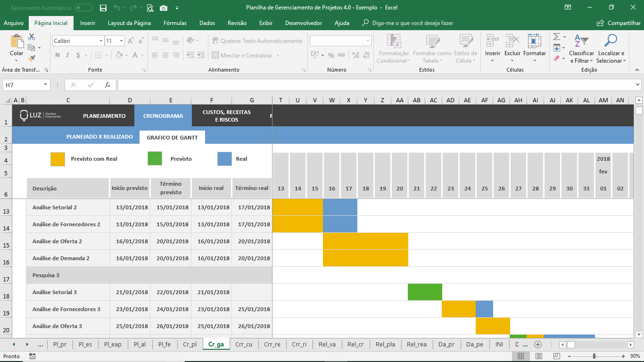Image resolution: width=644 pixels, height=362 pixels.
Task: Open Classificar e Filtrar
Action: (x=581, y=49)
